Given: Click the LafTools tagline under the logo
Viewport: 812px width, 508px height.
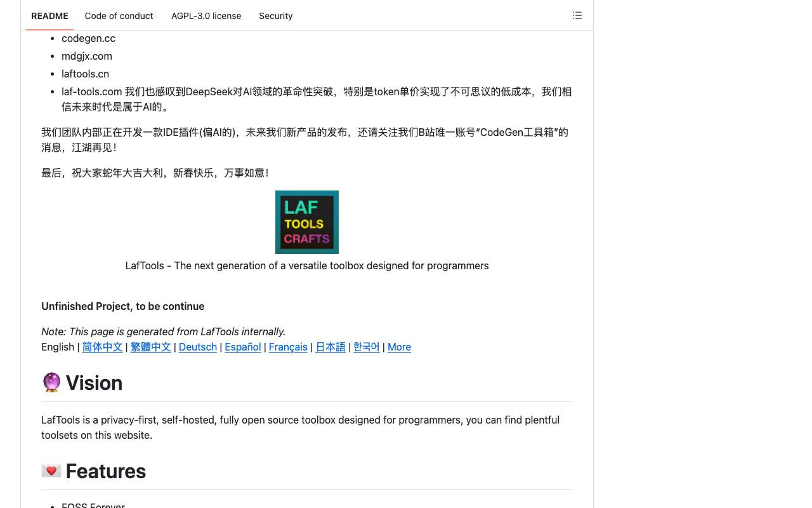Looking at the screenshot, I should 307,265.
